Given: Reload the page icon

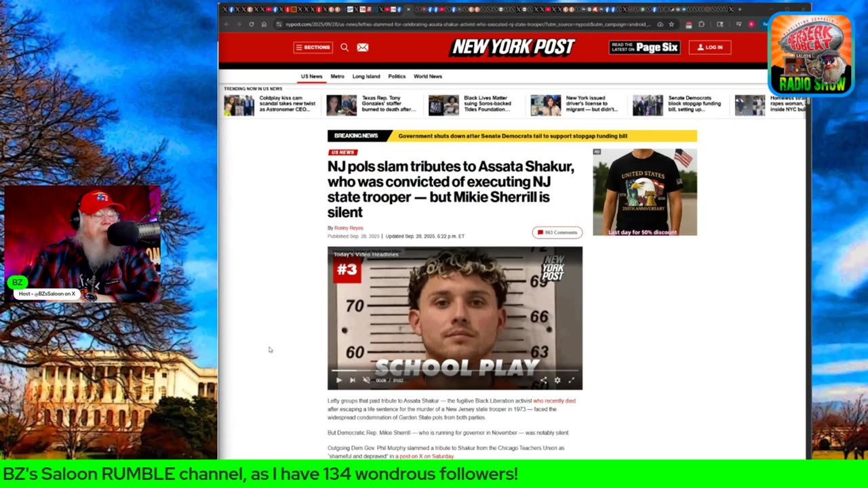Looking at the screenshot, I should click(x=252, y=24).
